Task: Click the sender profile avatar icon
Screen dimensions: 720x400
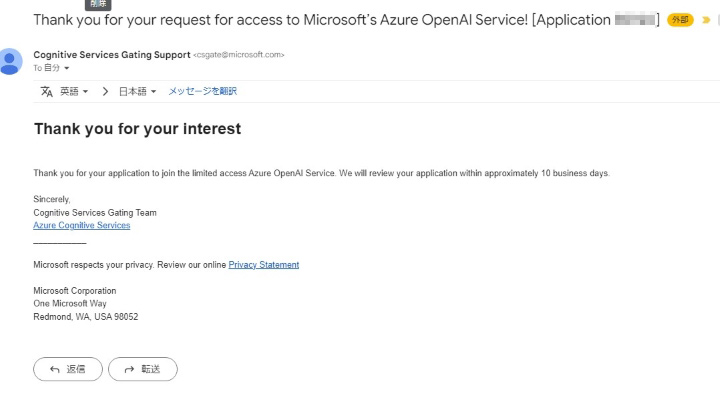Action: [x=12, y=61]
